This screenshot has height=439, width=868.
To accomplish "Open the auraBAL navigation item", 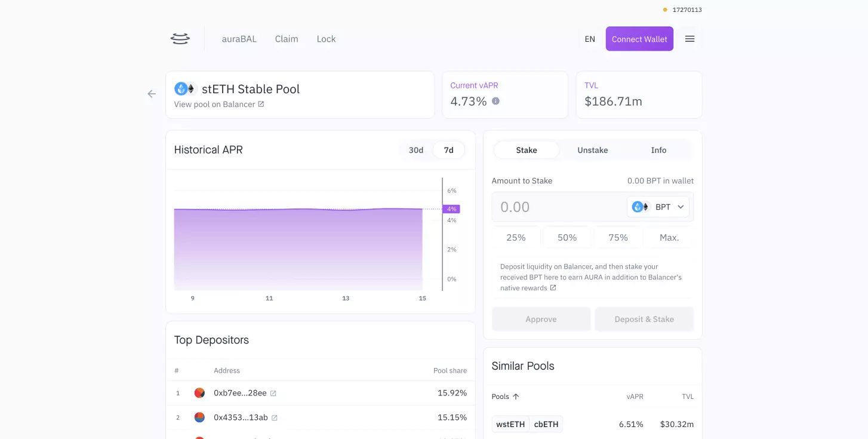I will (239, 39).
